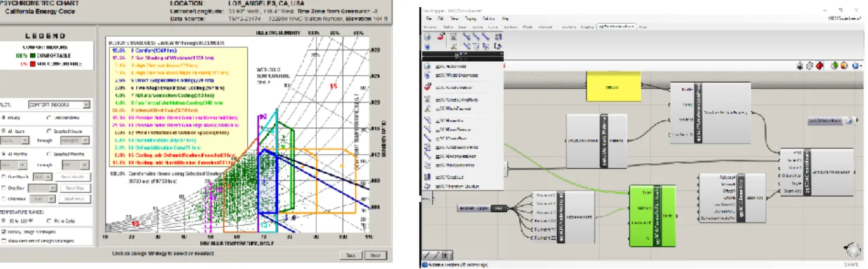Image resolution: width=868 pixels, height=269 pixels.
Task: Select the Fit to Data temperature range
Action: point(49,219)
